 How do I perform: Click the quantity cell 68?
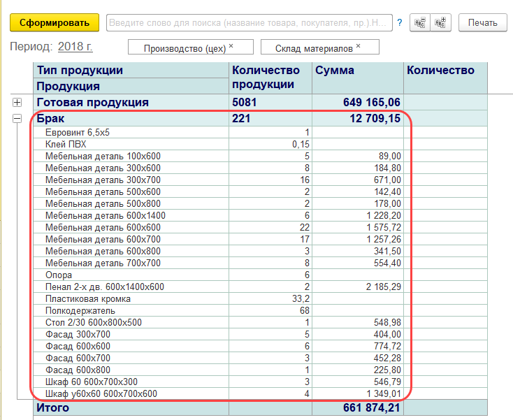(305, 310)
